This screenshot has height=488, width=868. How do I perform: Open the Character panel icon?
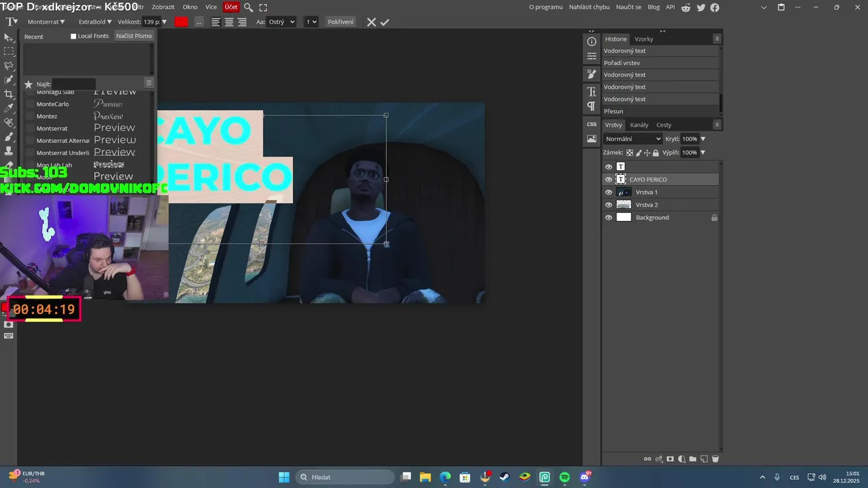click(x=591, y=91)
